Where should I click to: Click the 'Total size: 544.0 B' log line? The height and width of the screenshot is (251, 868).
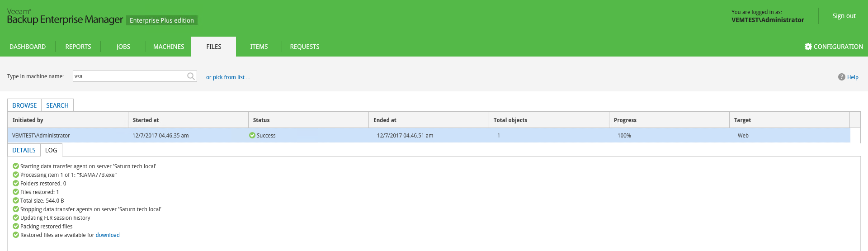tap(42, 201)
